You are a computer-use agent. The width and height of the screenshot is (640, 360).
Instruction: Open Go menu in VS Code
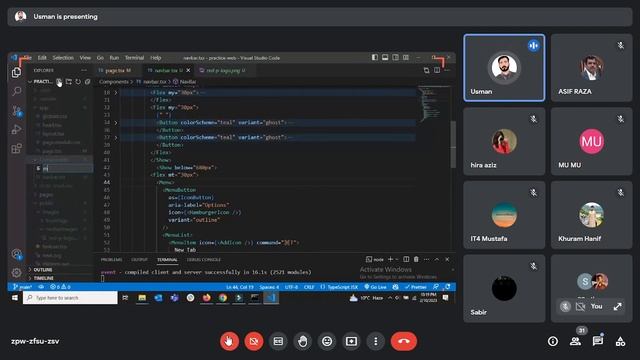(x=100, y=58)
